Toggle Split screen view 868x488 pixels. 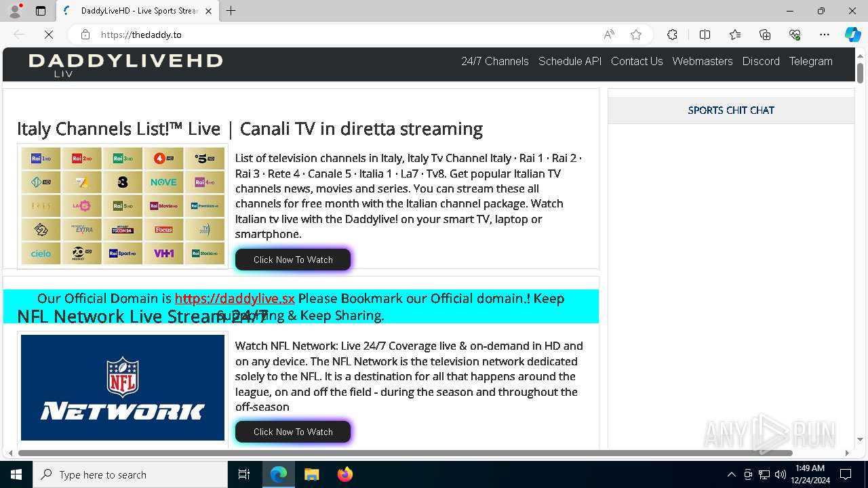tap(705, 35)
